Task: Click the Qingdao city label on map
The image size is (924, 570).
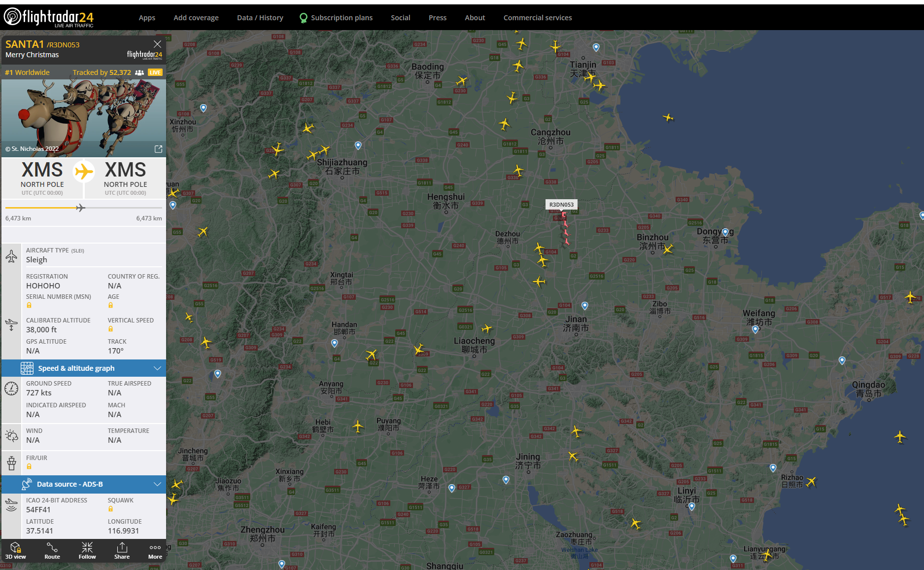Action: [x=868, y=389]
